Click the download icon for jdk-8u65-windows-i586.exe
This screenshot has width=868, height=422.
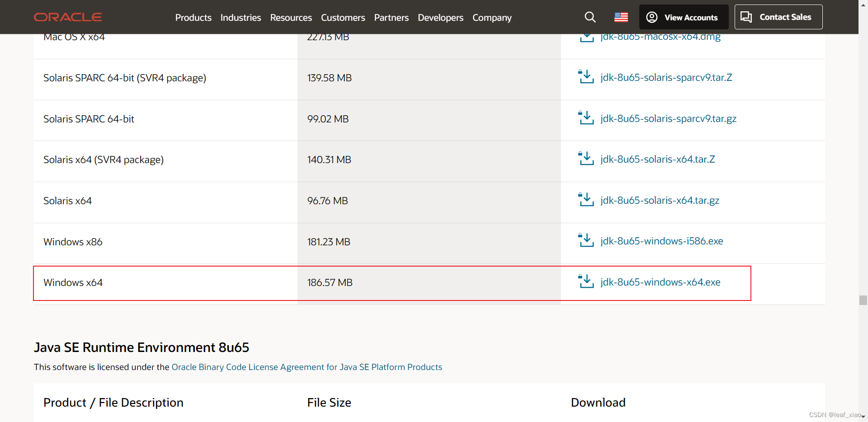click(x=586, y=240)
